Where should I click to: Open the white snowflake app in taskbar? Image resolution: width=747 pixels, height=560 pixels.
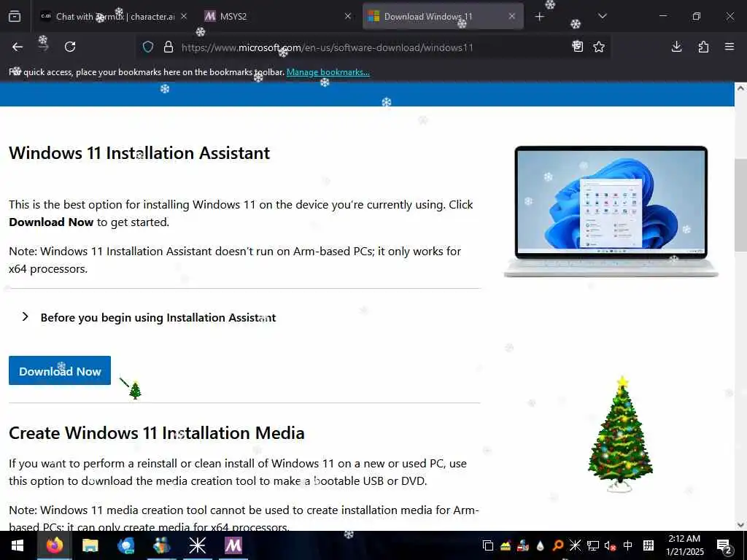click(197, 545)
